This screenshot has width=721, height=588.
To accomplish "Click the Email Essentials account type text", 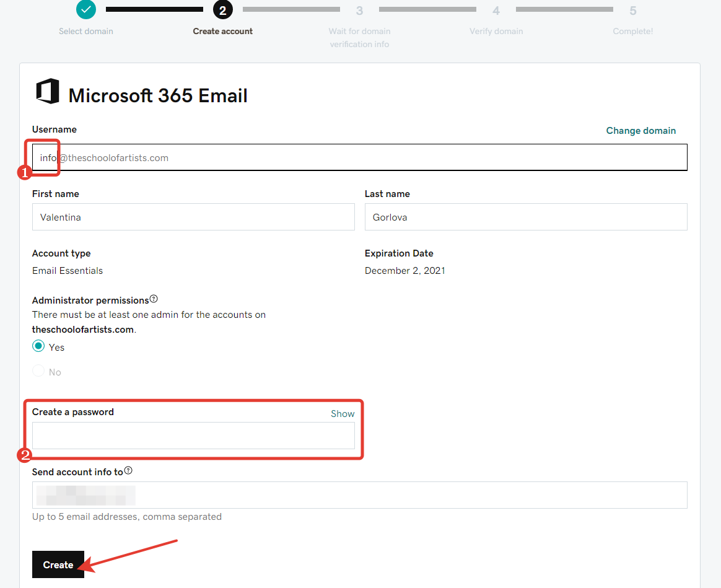I will coord(68,271).
